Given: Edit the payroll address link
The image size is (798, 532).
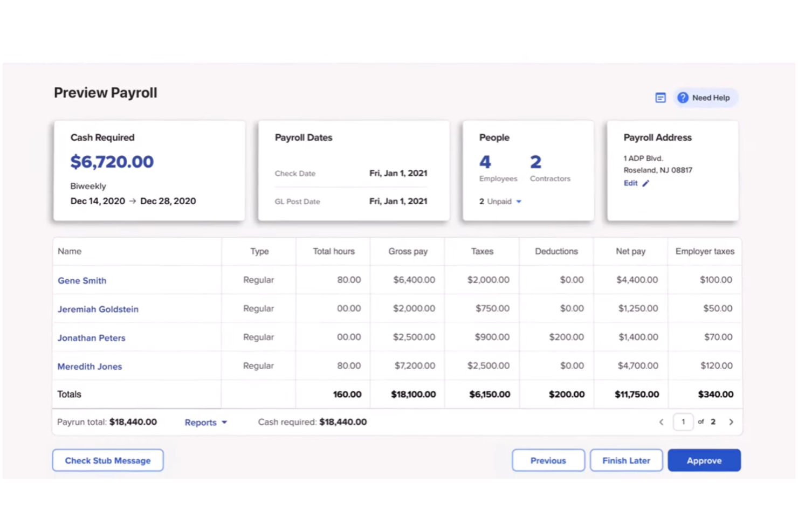Looking at the screenshot, I should [630, 183].
